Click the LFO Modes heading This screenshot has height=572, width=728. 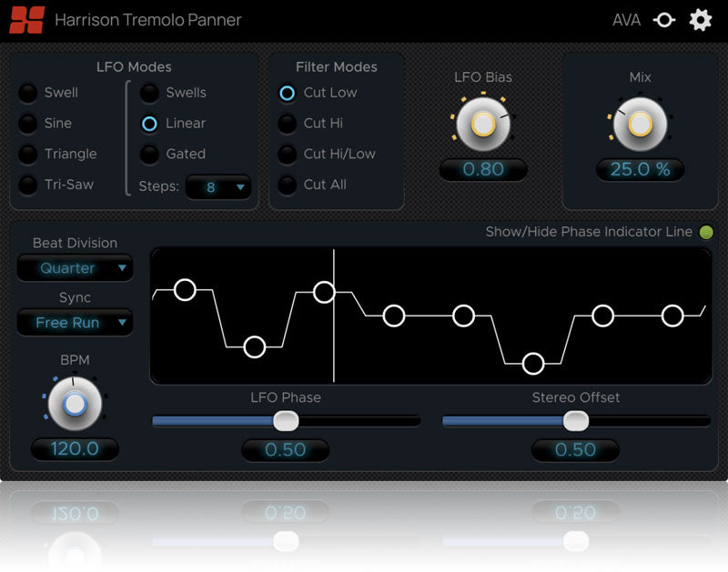[134, 67]
